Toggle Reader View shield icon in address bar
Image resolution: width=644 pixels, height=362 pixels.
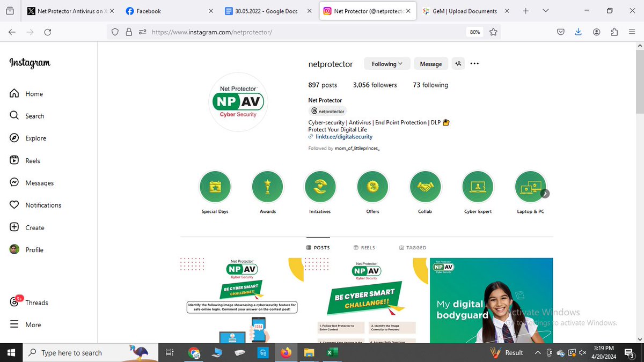click(115, 32)
